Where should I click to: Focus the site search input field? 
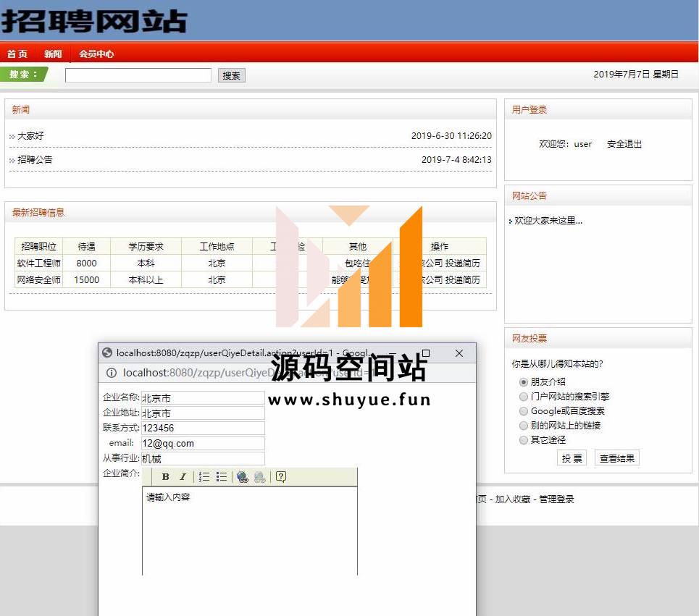138,75
